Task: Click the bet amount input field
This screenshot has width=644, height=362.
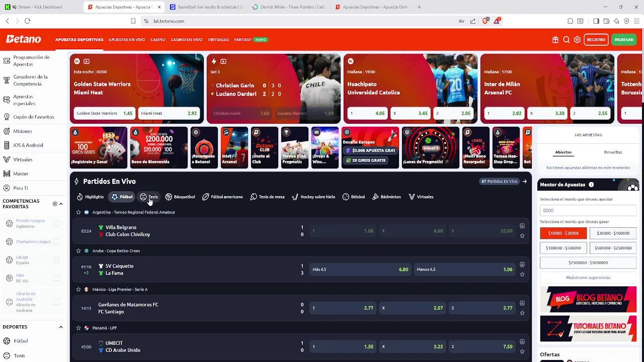Action: click(588, 211)
